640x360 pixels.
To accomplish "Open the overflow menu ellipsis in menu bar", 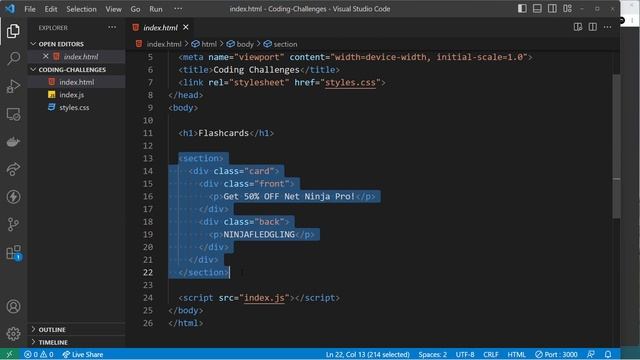I will pyautogui.click(x=178, y=9).
